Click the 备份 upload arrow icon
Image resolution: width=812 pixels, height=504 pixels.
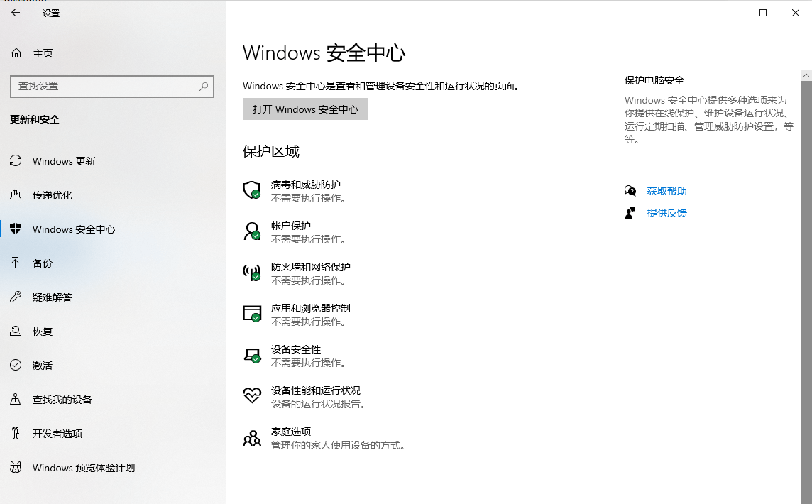coord(16,263)
